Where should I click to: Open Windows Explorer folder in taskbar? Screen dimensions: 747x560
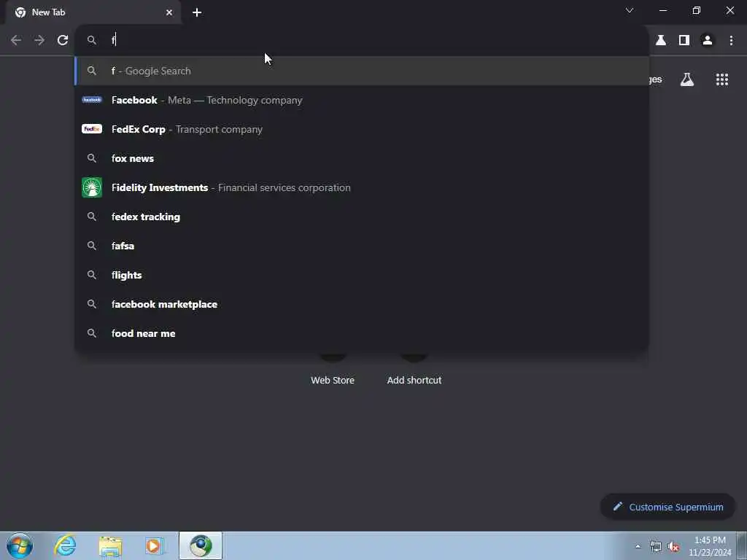coord(111,545)
